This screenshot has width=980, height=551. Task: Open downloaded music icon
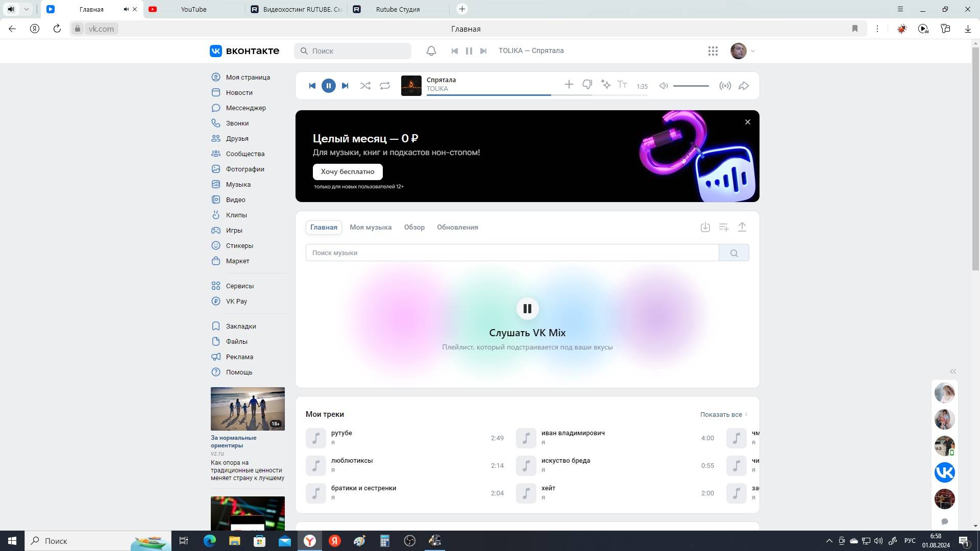coord(705,227)
